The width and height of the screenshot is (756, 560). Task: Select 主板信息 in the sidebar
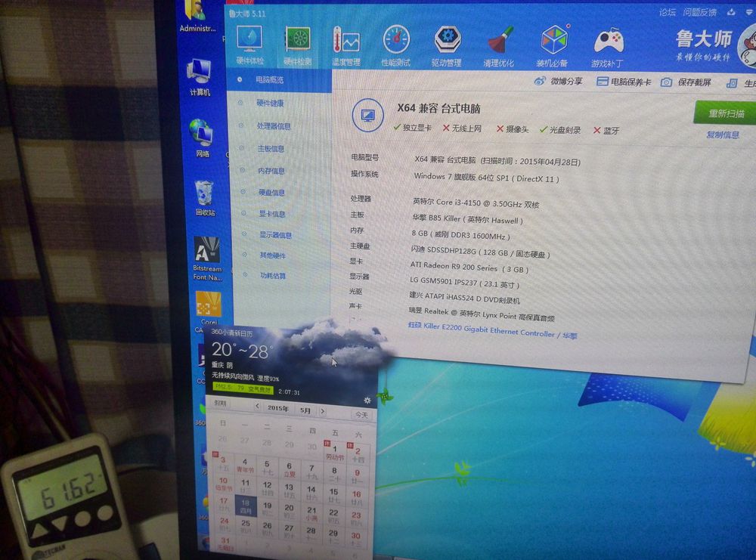[x=271, y=149]
